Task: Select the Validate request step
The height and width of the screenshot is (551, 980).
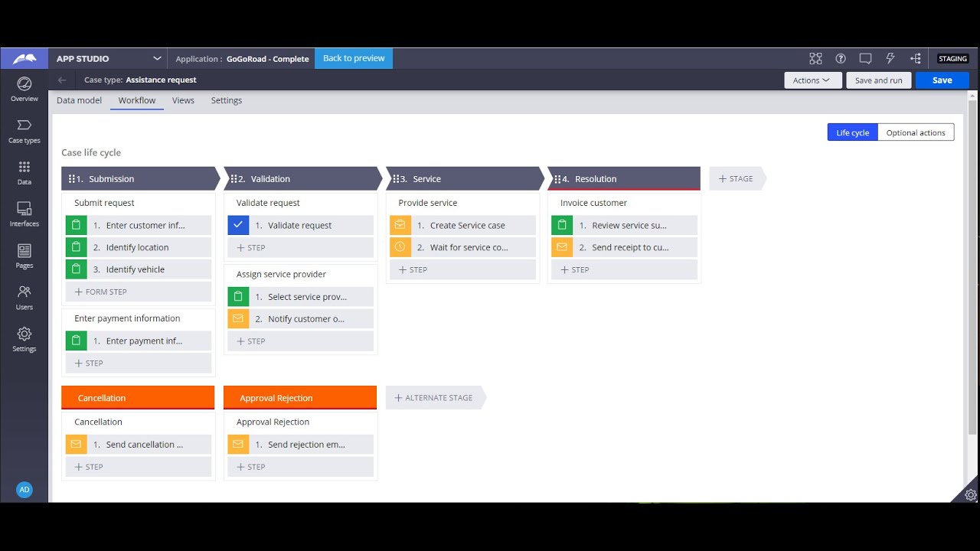Action: tap(300, 225)
